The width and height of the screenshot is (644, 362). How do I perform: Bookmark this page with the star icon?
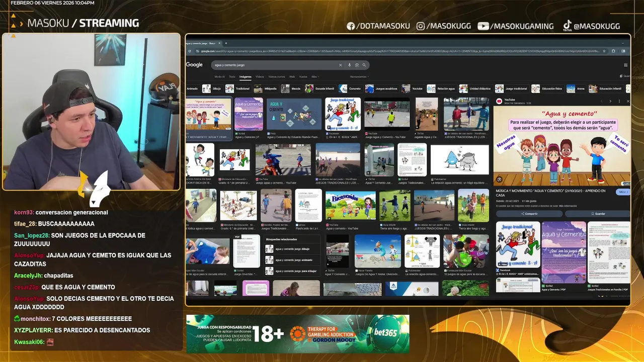click(605, 51)
